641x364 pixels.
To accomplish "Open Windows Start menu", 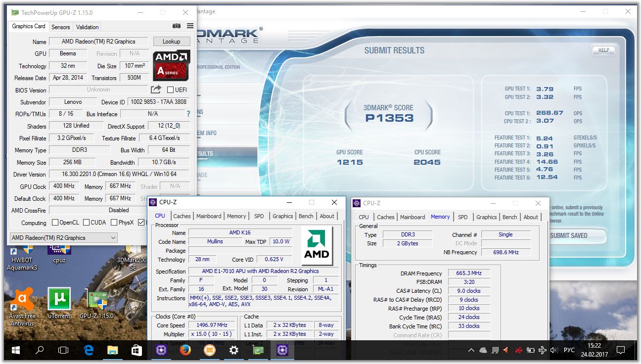I will 15,350.
